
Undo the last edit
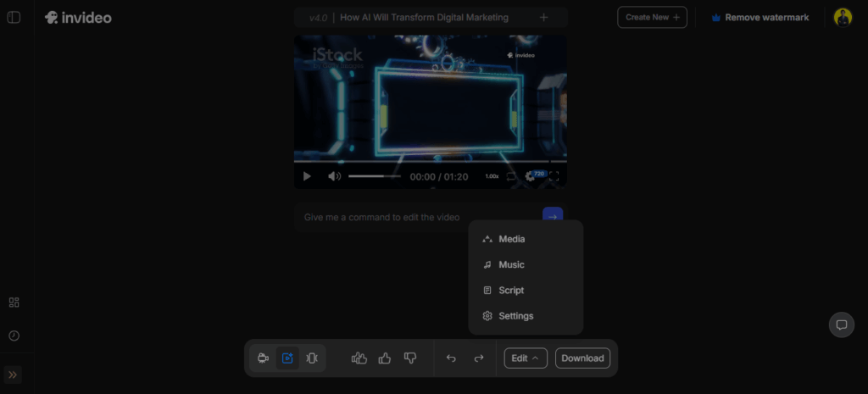[451, 358]
